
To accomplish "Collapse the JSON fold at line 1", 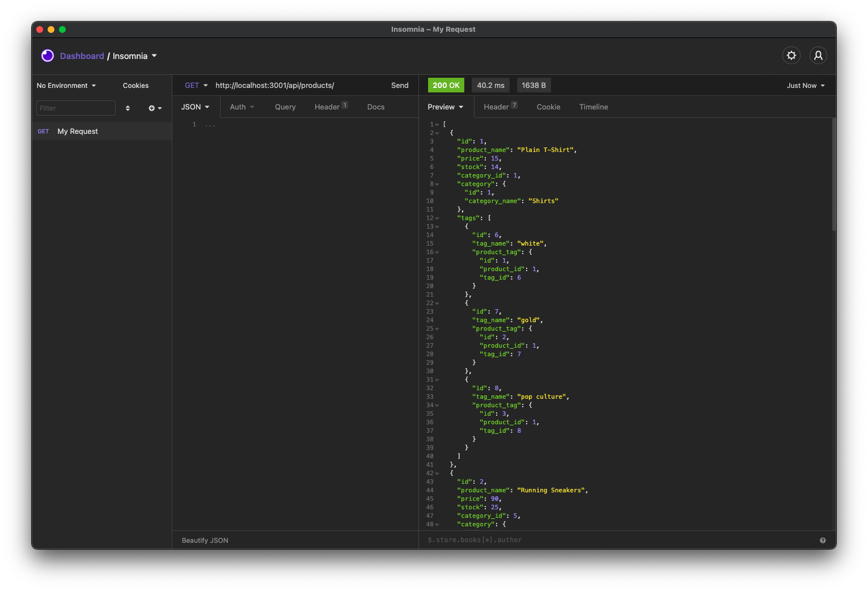I will [437, 125].
